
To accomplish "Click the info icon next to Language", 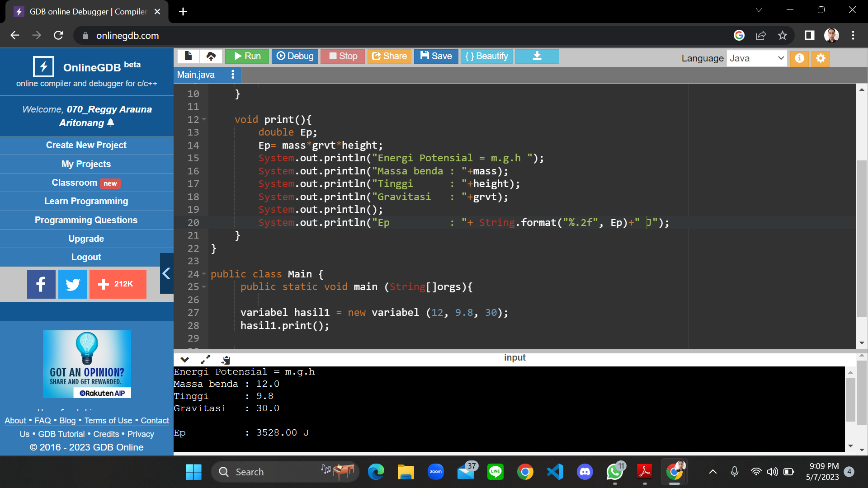I will pos(799,58).
